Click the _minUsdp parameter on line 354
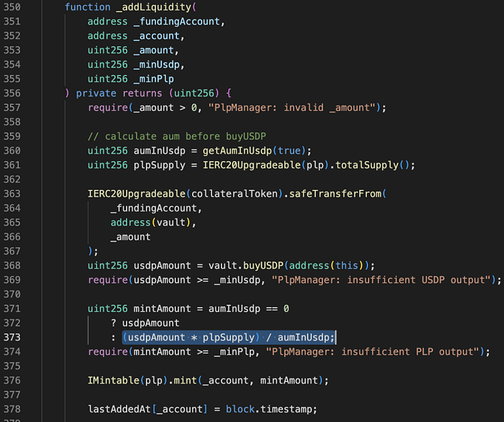Viewport: 504px width, 422px height. pyautogui.click(x=156, y=65)
